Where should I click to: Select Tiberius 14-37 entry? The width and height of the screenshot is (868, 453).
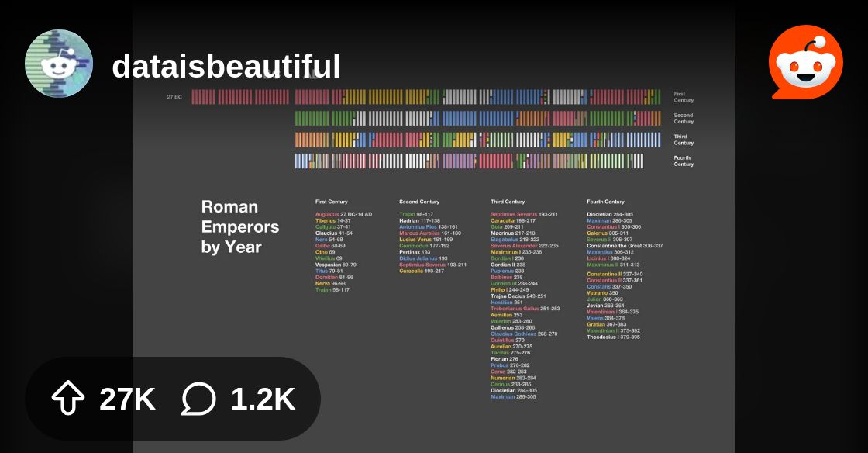pyautogui.click(x=332, y=220)
